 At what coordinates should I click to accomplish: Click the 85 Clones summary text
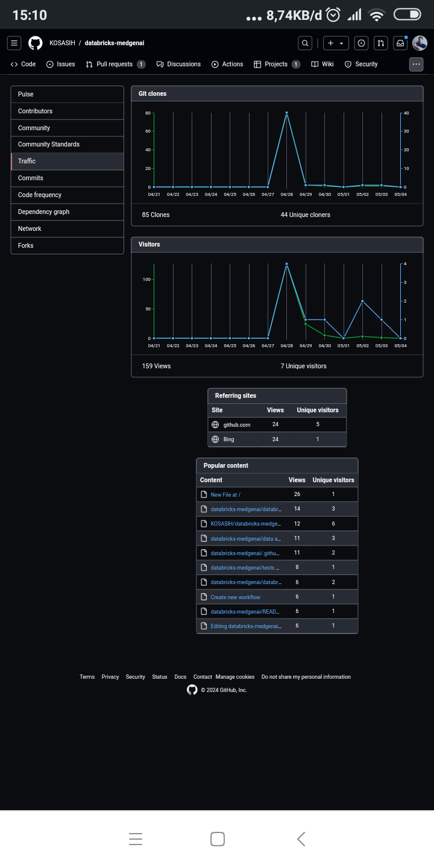tap(156, 215)
